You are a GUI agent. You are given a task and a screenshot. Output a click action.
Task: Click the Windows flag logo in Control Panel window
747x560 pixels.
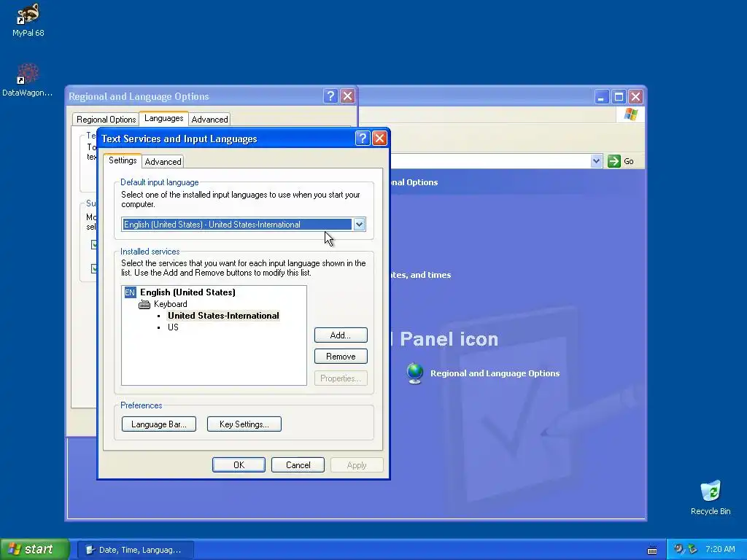631,114
